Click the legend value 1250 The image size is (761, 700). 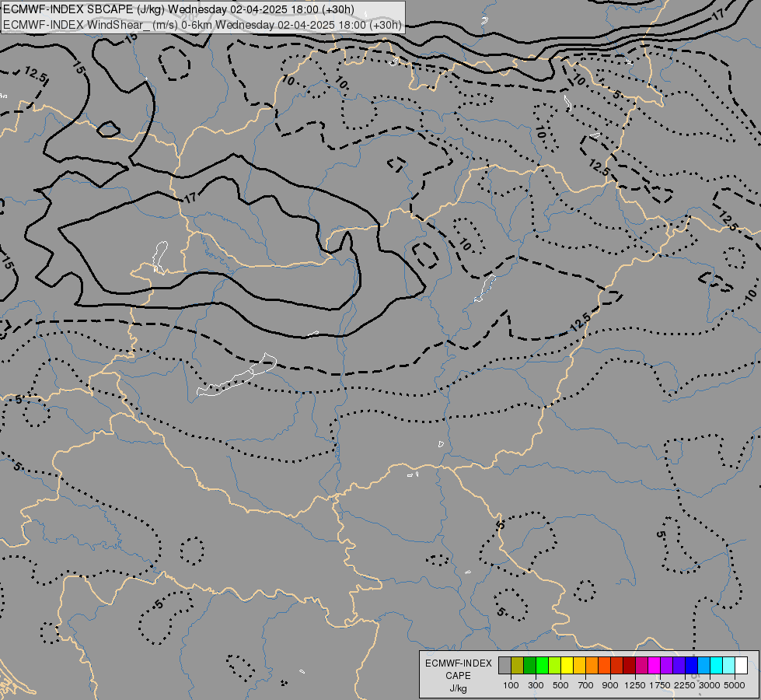click(635, 685)
